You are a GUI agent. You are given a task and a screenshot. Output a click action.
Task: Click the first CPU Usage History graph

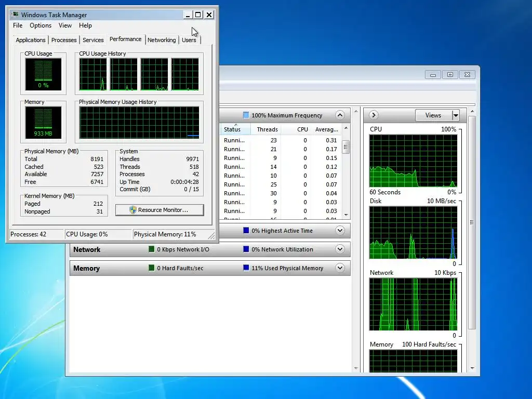(x=93, y=74)
